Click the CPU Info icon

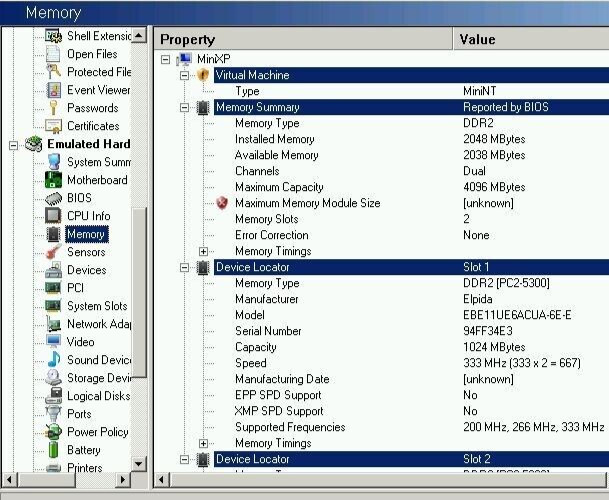coord(53,216)
